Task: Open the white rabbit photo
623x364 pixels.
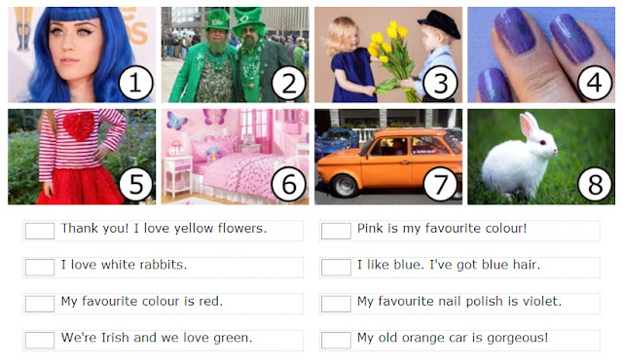Action: coord(541,157)
